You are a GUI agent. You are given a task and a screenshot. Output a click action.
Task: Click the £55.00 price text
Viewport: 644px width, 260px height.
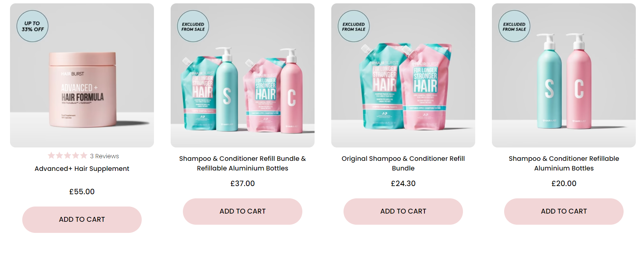82,192
